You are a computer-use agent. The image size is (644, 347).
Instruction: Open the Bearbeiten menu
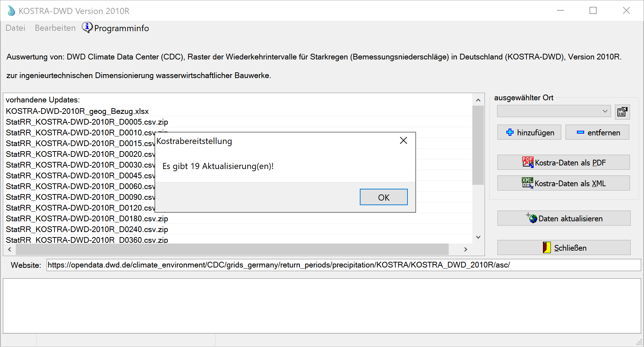coord(55,28)
